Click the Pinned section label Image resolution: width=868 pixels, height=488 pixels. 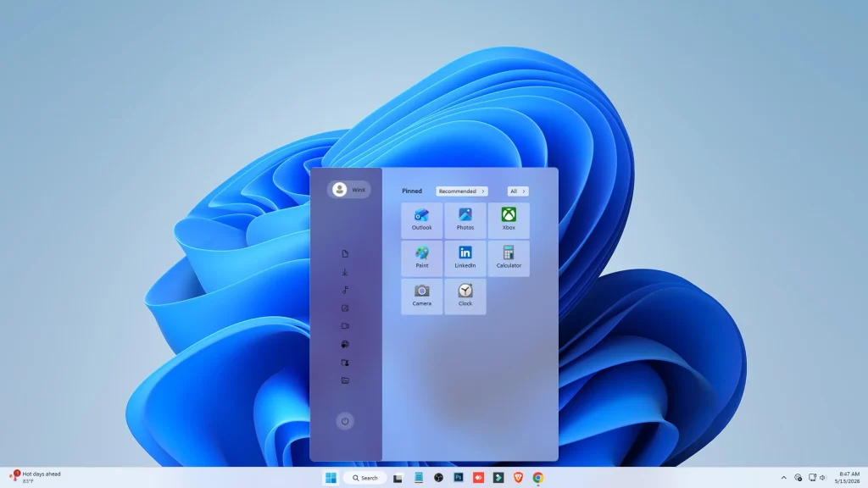click(x=412, y=191)
